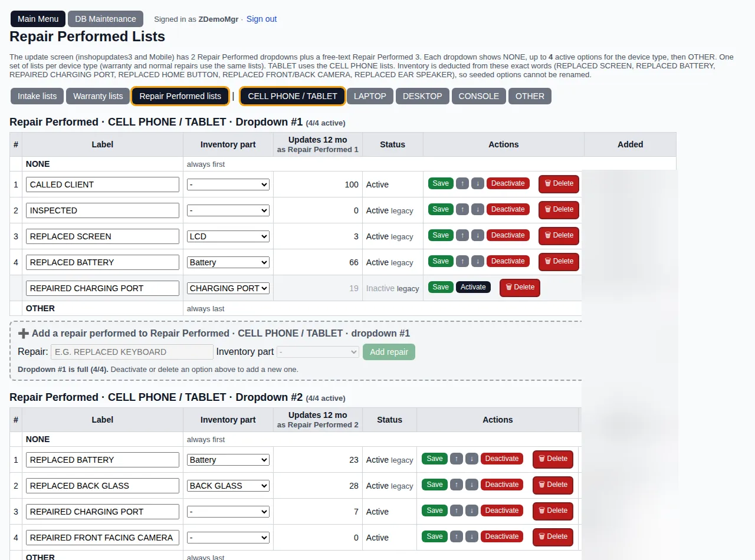Move Dropdown #2 REPAIRED CHARGING PORT up

point(457,510)
